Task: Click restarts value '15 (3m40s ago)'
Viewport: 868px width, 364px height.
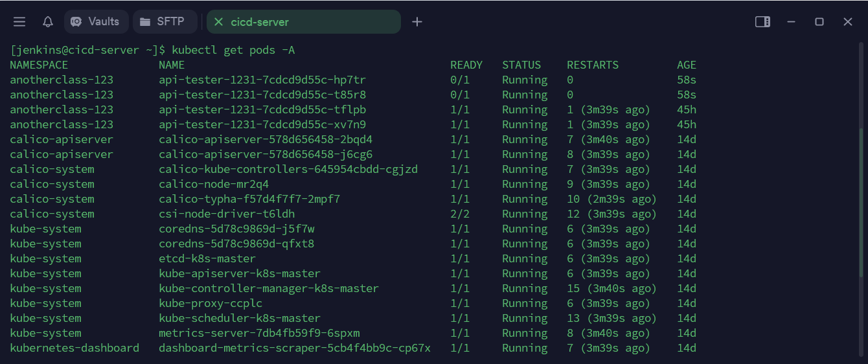Action: (611, 288)
